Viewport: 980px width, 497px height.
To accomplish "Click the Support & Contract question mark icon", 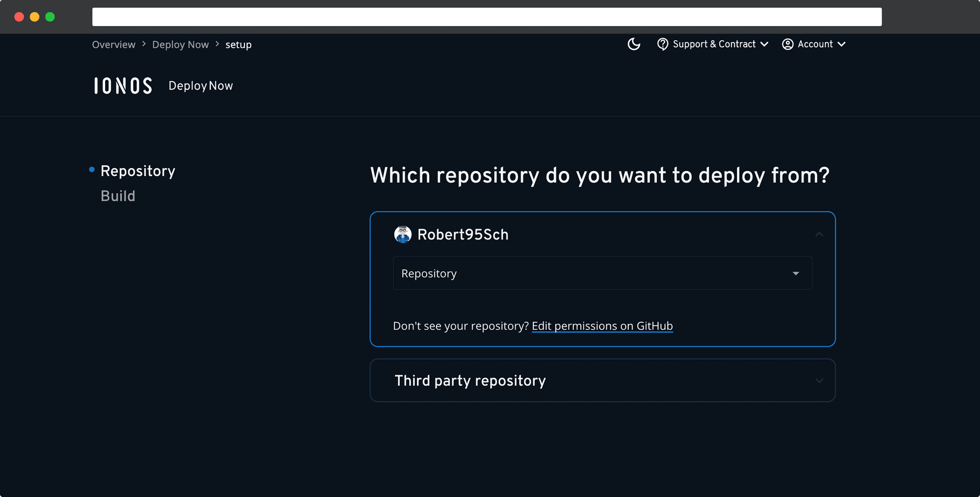I will (663, 44).
